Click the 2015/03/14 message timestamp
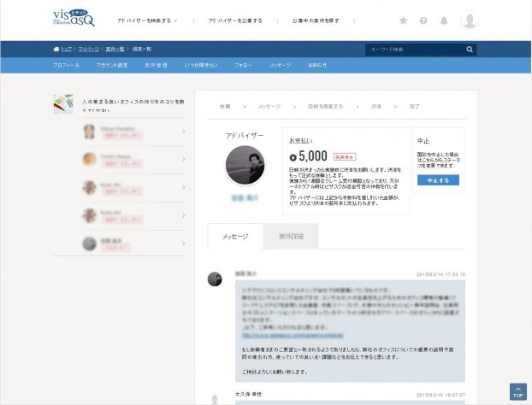Image resolution: width=532 pixels, height=405 pixels. click(440, 274)
